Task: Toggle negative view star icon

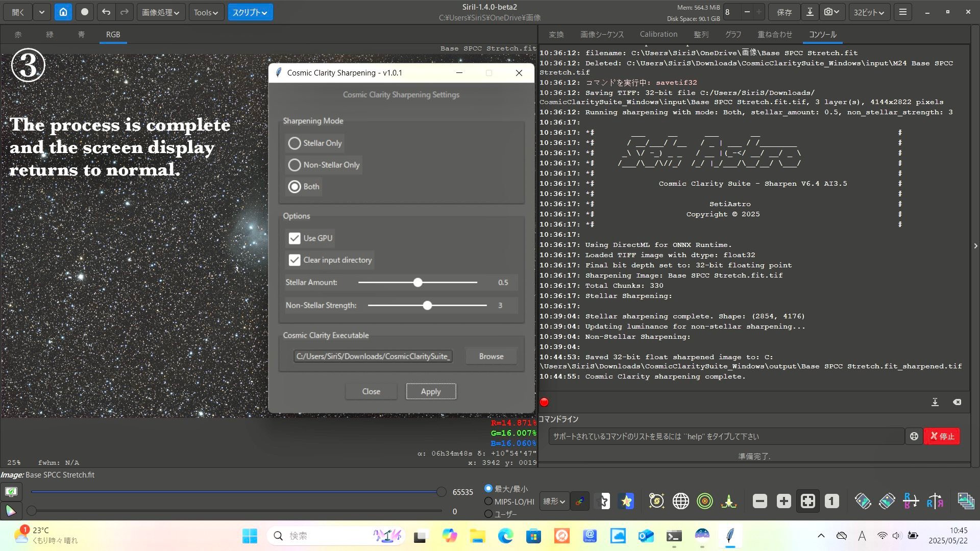Action: click(x=603, y=502)
